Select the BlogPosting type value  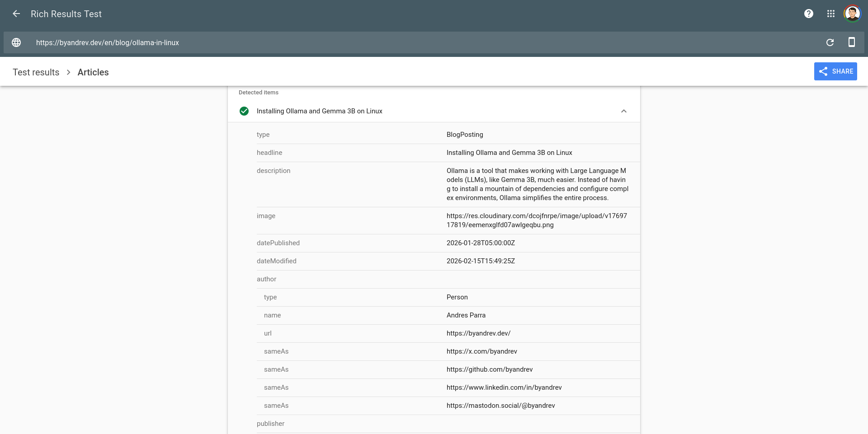465,135
